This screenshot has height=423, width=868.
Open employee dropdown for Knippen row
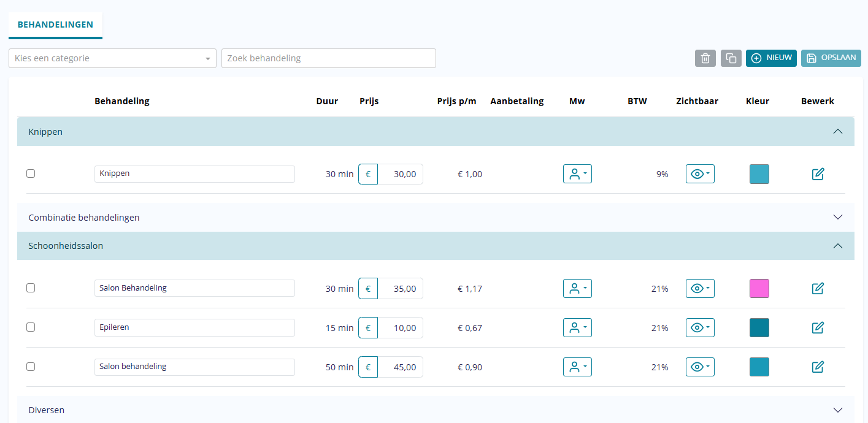577,174
